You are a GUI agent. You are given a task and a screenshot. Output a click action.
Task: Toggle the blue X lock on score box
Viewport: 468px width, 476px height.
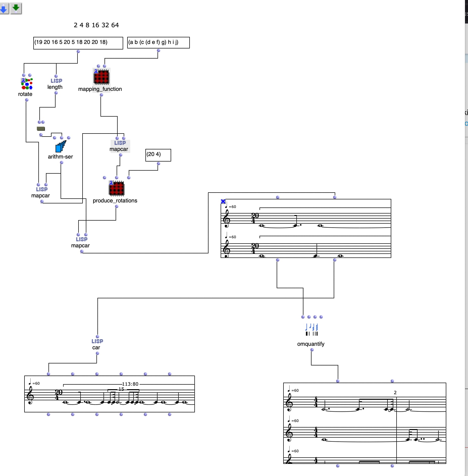(223, 201)
